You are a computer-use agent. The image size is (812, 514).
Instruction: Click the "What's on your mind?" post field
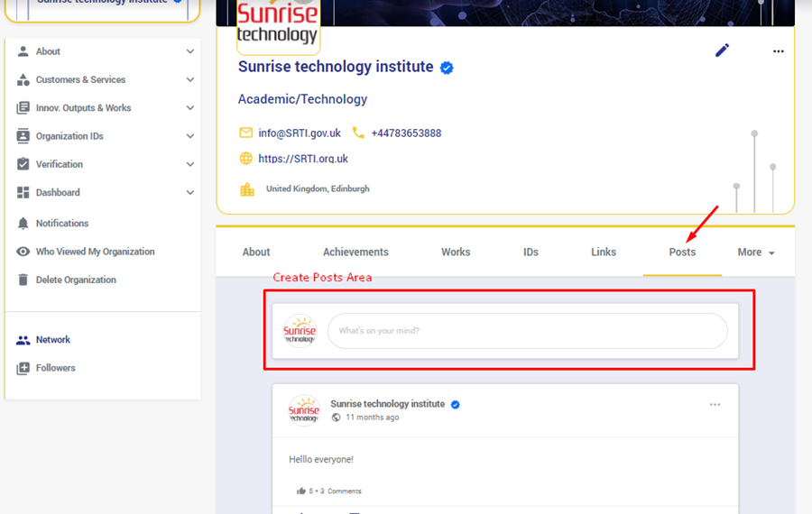point(527,331)
